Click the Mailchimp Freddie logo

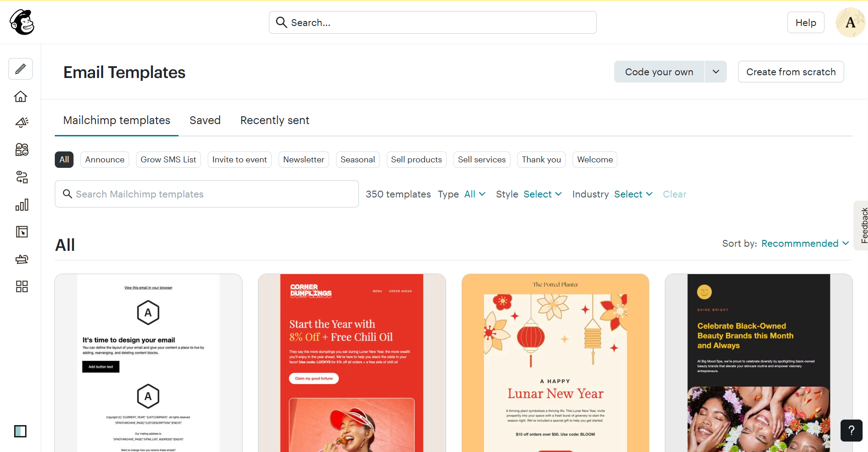pyautogui.click(x=22, y=22)
